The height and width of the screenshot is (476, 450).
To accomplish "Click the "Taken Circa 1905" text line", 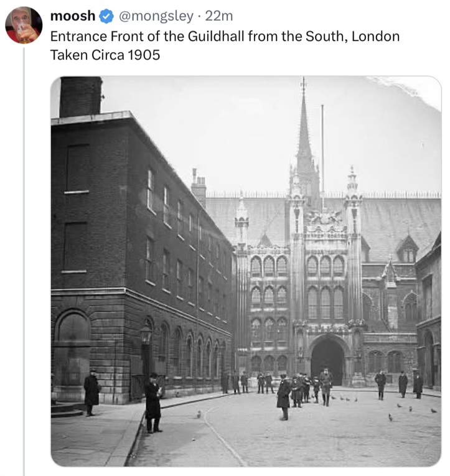I will click(105, 55).
